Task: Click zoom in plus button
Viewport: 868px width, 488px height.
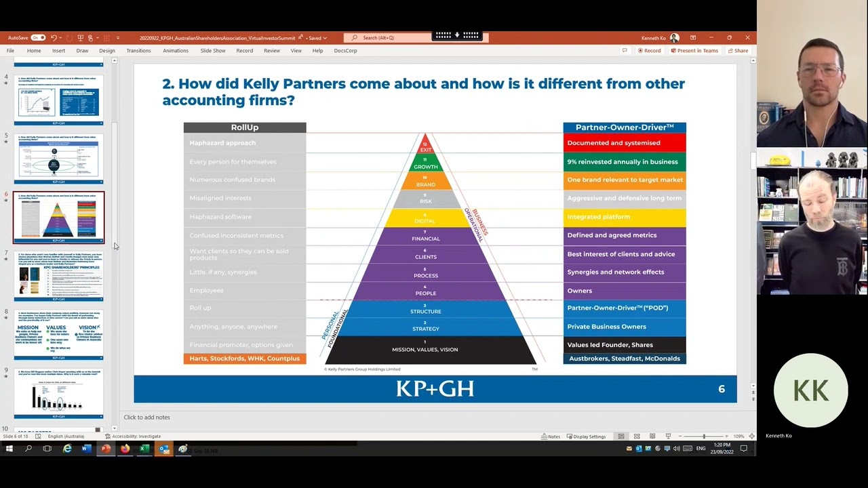Action: point(726,436)
